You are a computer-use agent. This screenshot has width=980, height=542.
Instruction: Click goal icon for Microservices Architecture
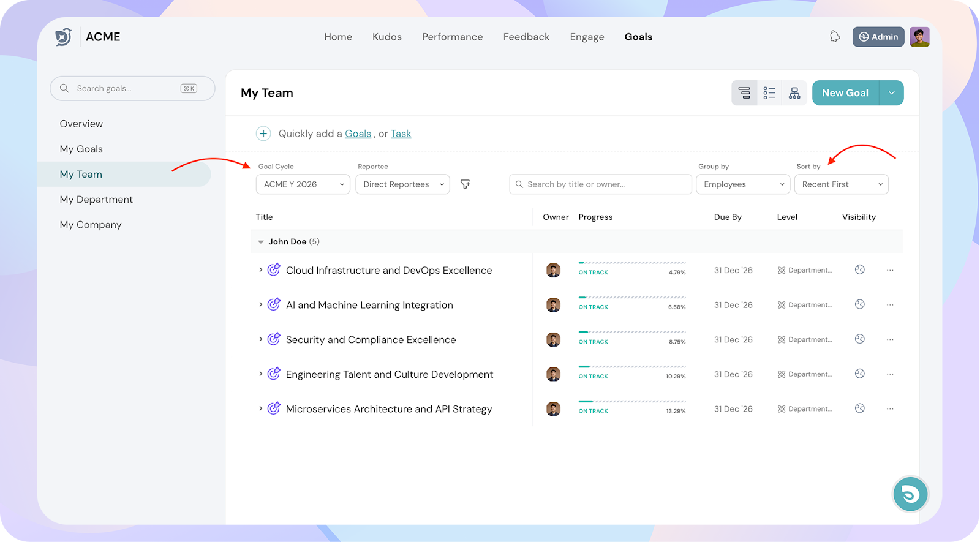click(x=274, y=408)
